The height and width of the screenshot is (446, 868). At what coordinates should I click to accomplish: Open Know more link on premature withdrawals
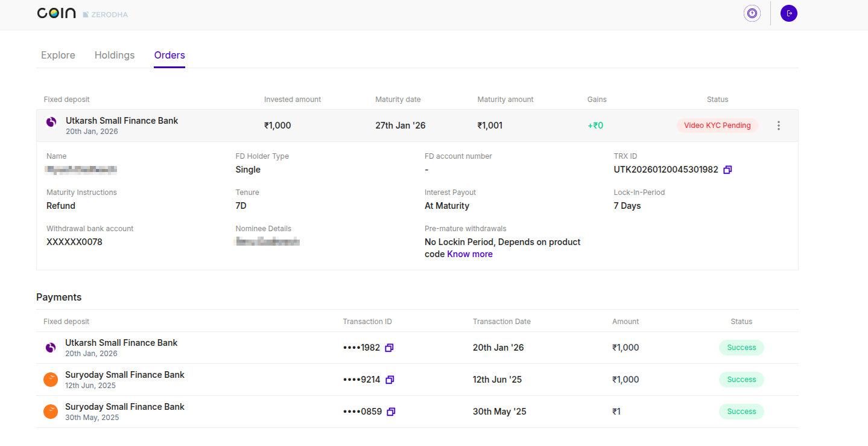pos(469,254)
